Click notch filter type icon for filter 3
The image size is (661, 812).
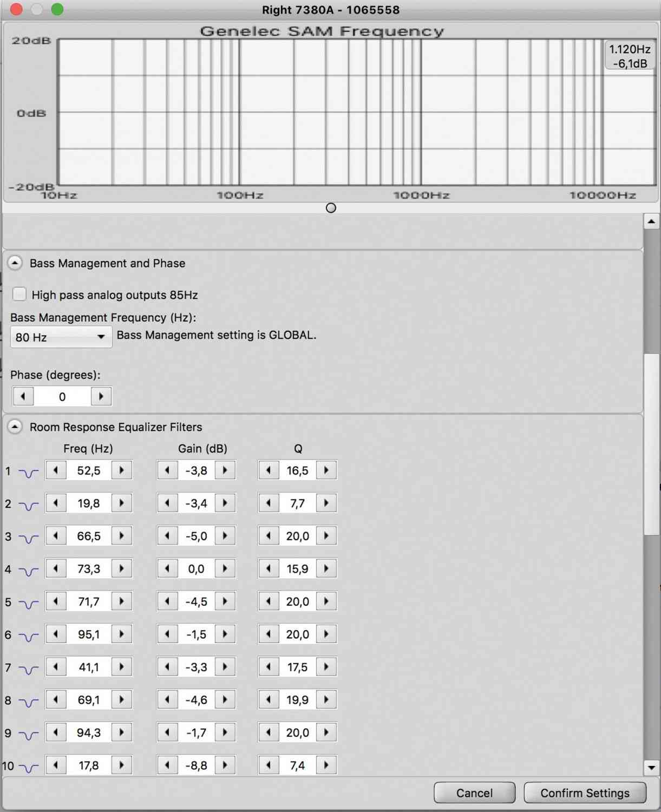click(x=28, y=538)
